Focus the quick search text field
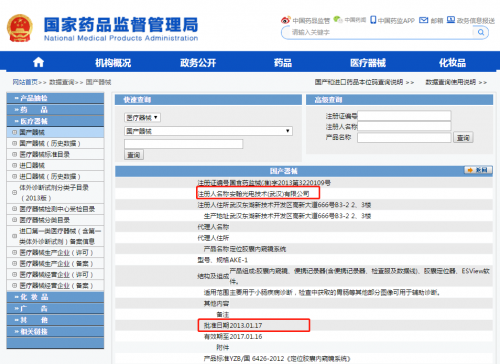 [184, 144]
